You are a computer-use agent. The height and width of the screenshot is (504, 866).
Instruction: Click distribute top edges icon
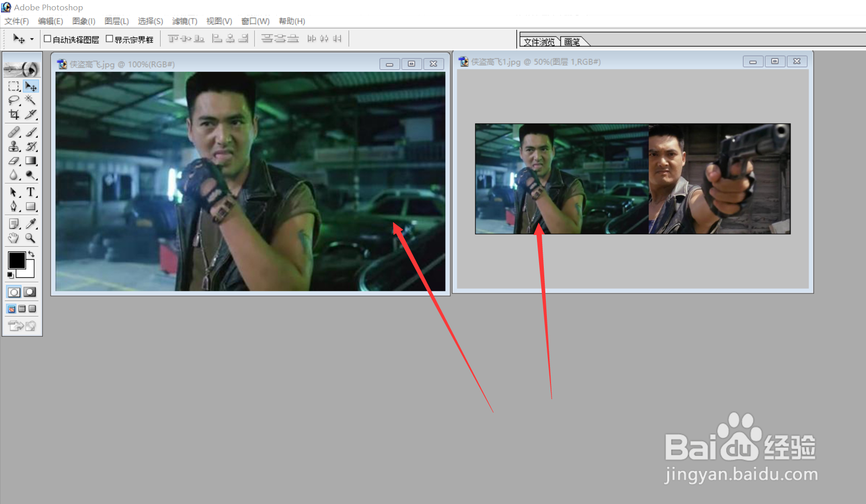[267, 39]
